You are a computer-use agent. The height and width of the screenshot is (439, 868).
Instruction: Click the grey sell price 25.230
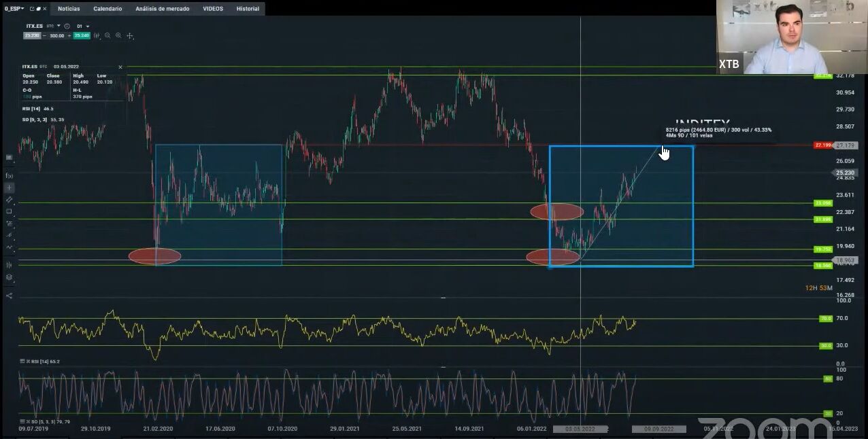(x=32, y=35)
